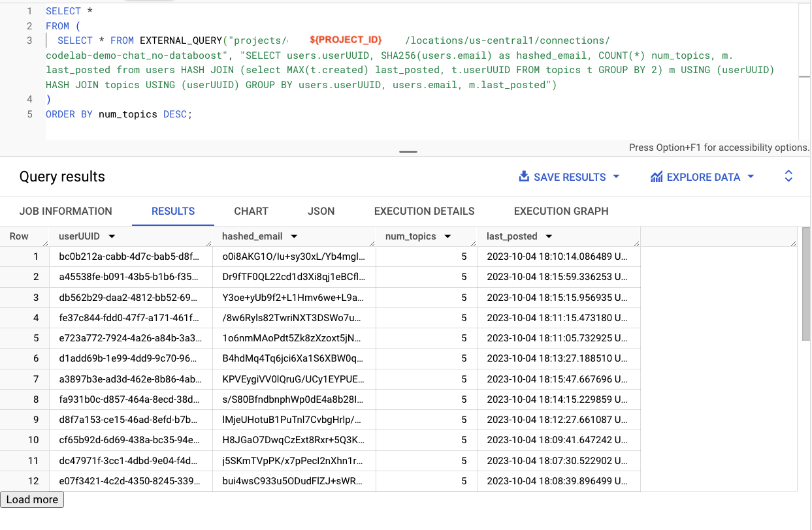Click the Save Results download icon

[523, 177]
